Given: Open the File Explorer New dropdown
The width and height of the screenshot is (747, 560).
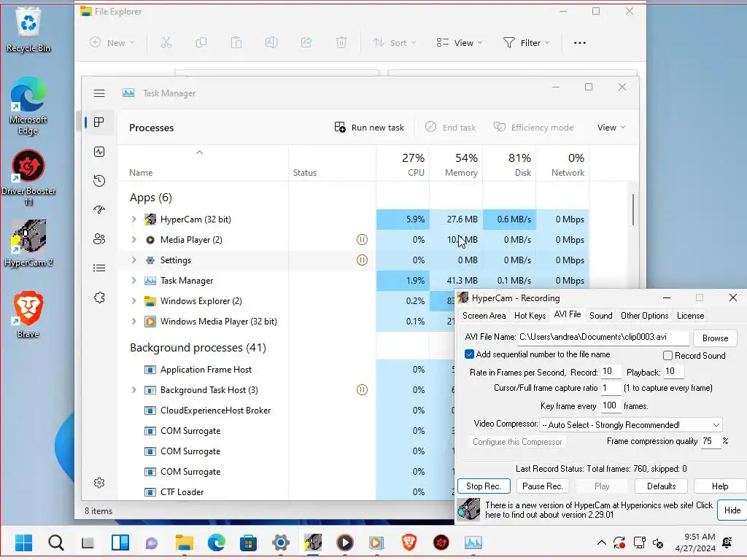Looking at the screenshot, I should 112,43.
